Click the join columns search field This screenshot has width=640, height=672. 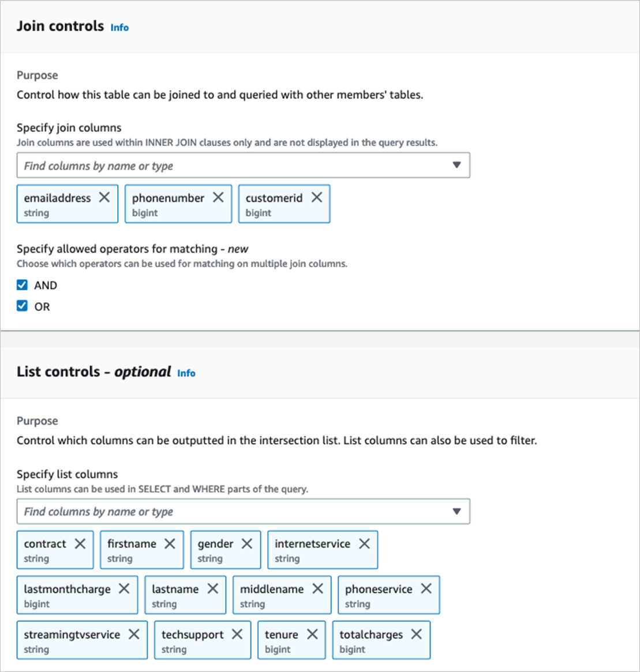coord(231,166)
